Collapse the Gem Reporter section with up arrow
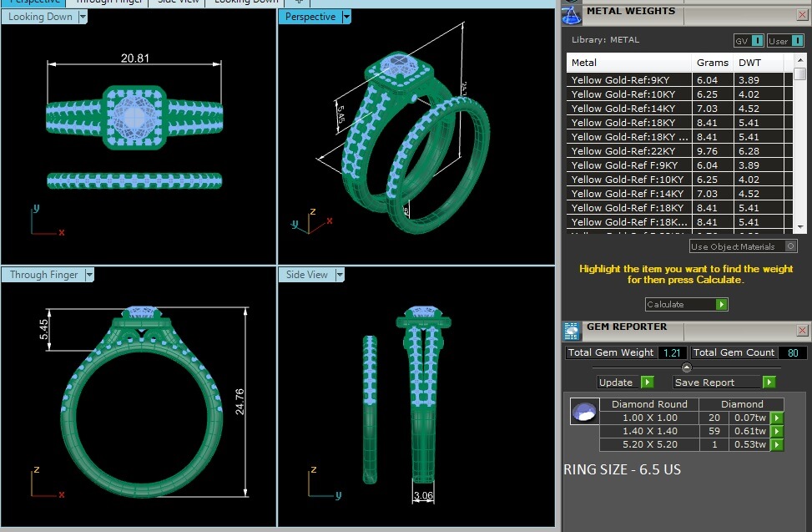 687,367
